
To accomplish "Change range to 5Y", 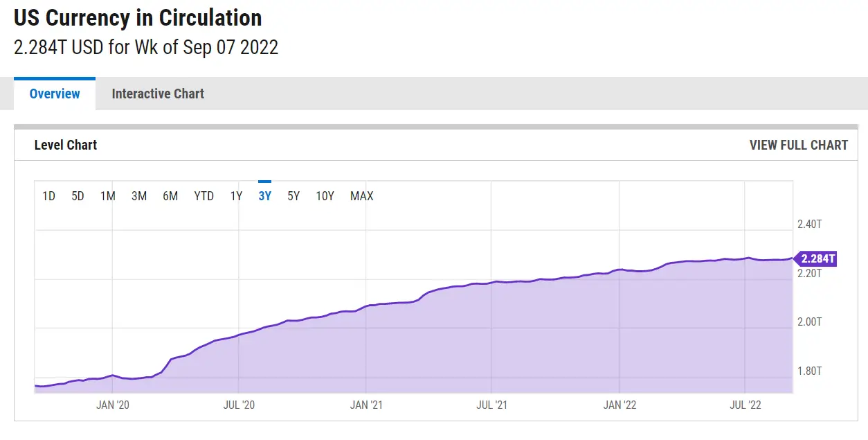I will 293,196.
